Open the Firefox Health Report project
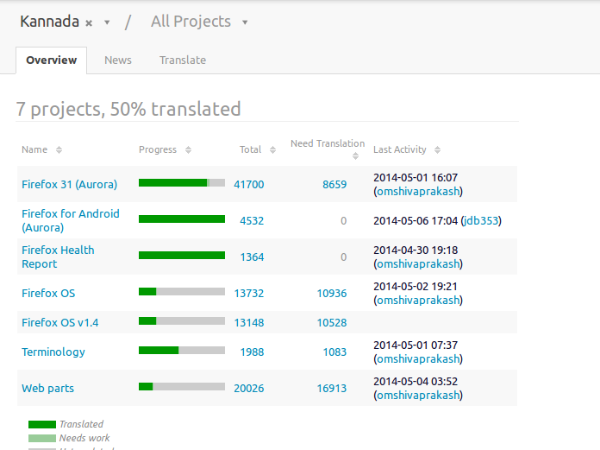The height and width of the screenshot is (450, 600). [57, 257]
